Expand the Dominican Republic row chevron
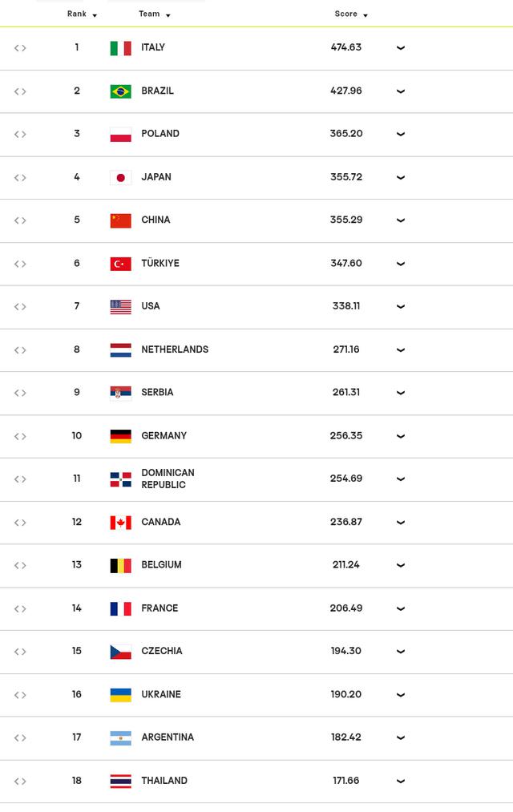 401,479
